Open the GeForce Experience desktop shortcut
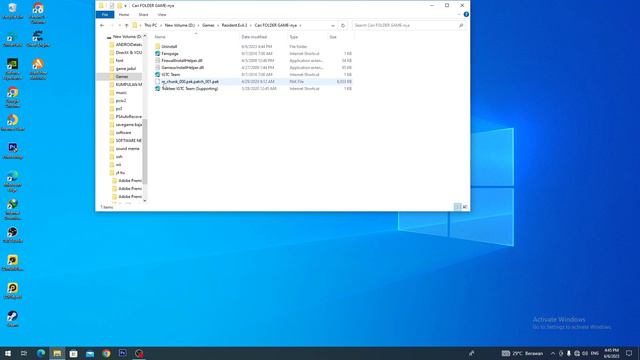Viewport: 640px width, 360px height. pos(12,69)
